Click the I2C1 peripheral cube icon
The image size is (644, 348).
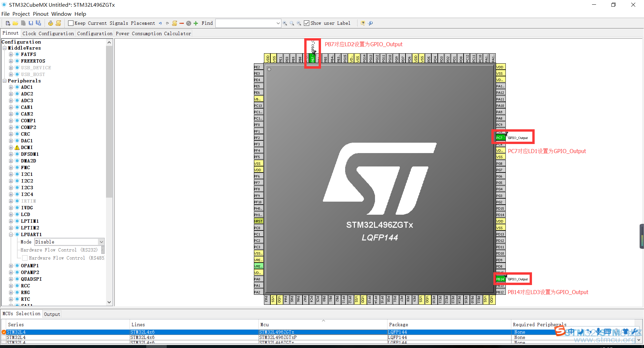tap(17, 174)
